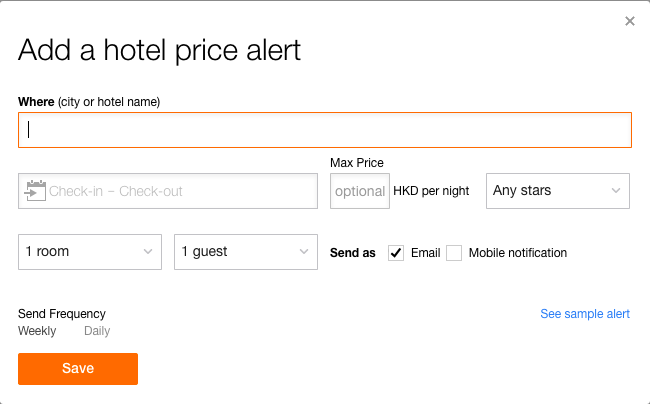Click the Where field label
The image size is (650, 404).
[x=89, y=102]
